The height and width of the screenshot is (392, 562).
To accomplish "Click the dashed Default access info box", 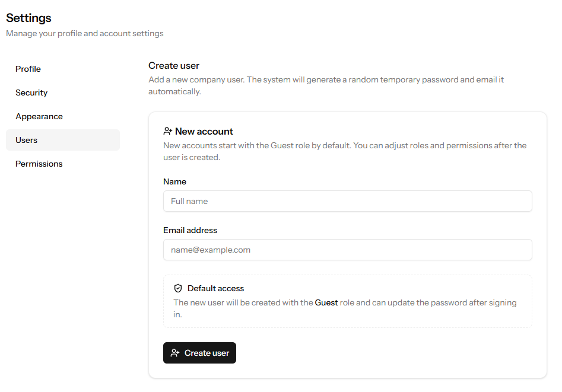I will coord(347,300).
